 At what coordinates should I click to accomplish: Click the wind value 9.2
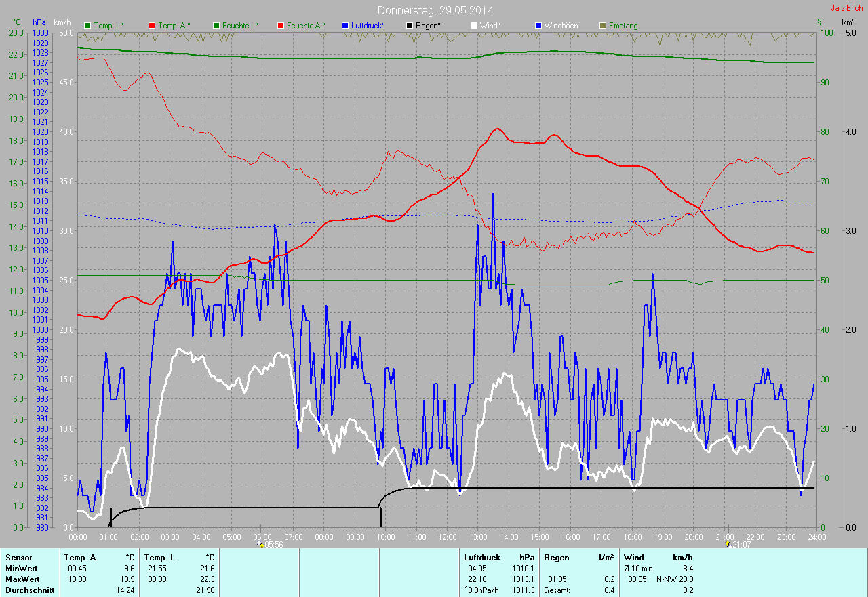[687, 590]
